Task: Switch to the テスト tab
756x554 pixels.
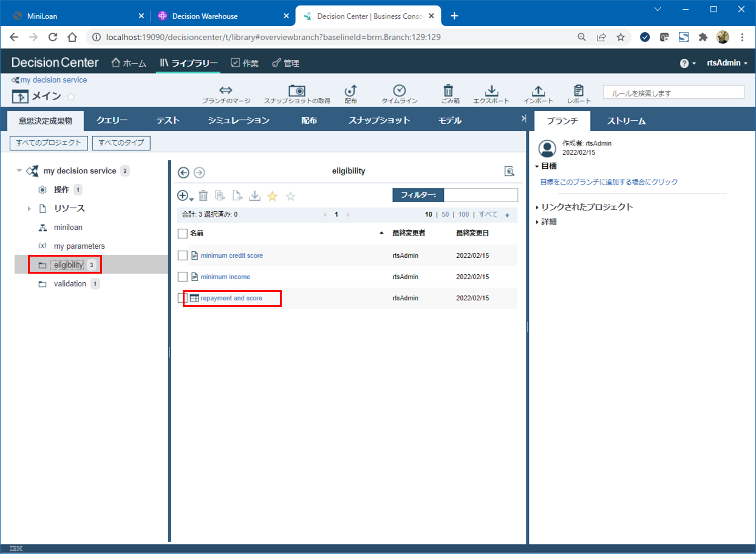Action: [168, 120]
